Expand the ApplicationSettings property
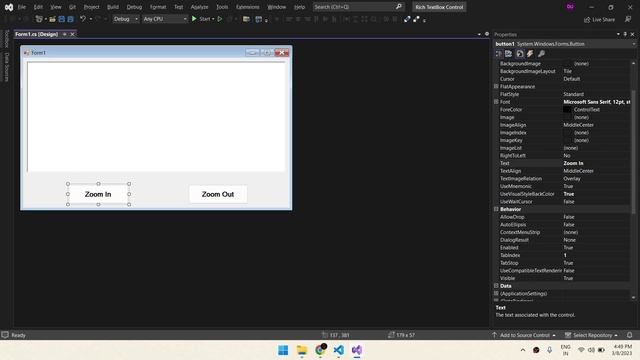 point(496,293)
